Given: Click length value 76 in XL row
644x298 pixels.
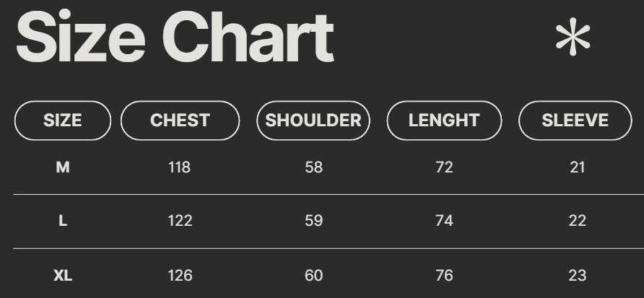Looking at the screenshot, I should (x=445, y=275).
